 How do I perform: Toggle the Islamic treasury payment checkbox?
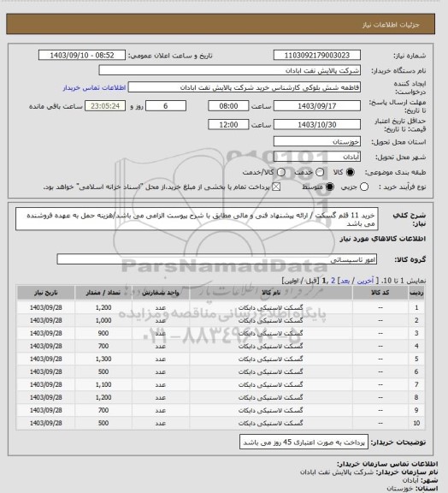coord(276,187)
